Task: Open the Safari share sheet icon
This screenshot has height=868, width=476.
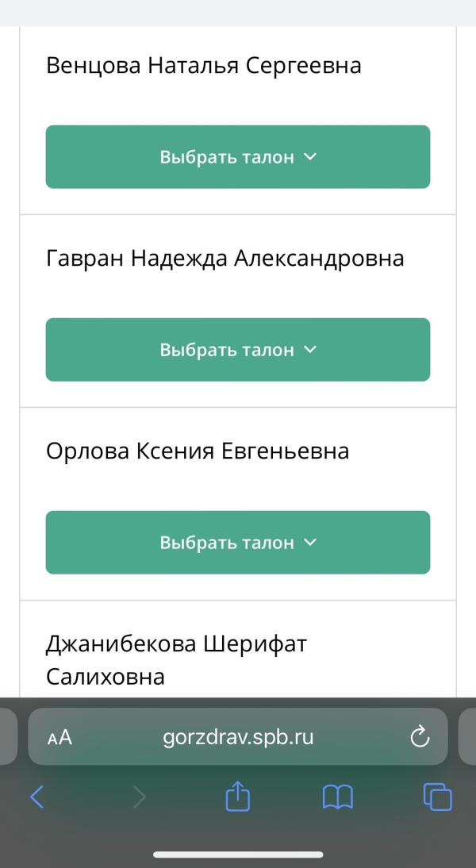Action: [238, 796]
